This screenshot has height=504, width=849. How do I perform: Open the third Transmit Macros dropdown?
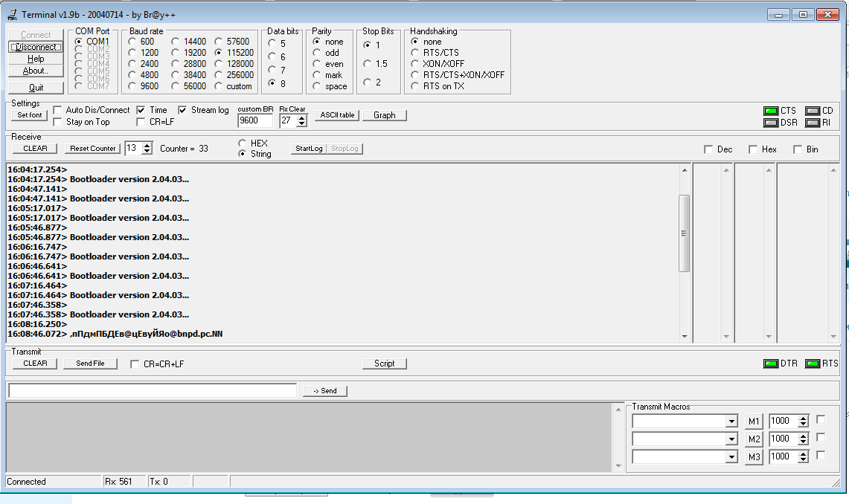point(731,457)
